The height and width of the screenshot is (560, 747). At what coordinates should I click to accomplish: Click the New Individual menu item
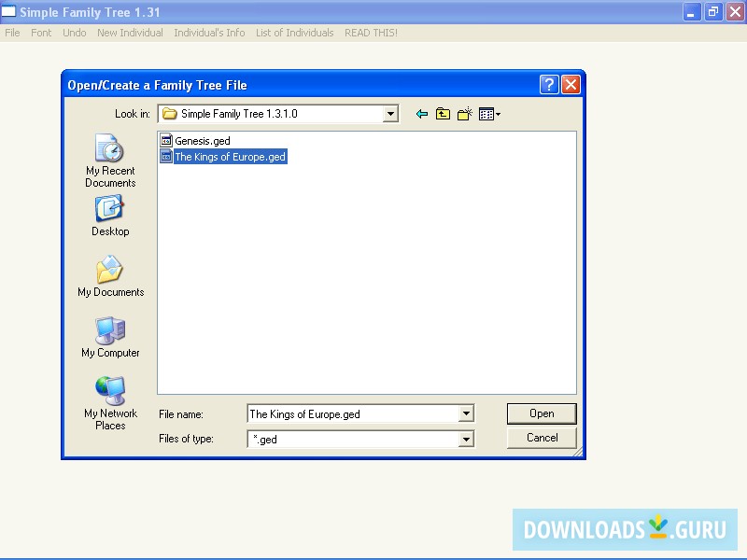(x=130, y=33)
